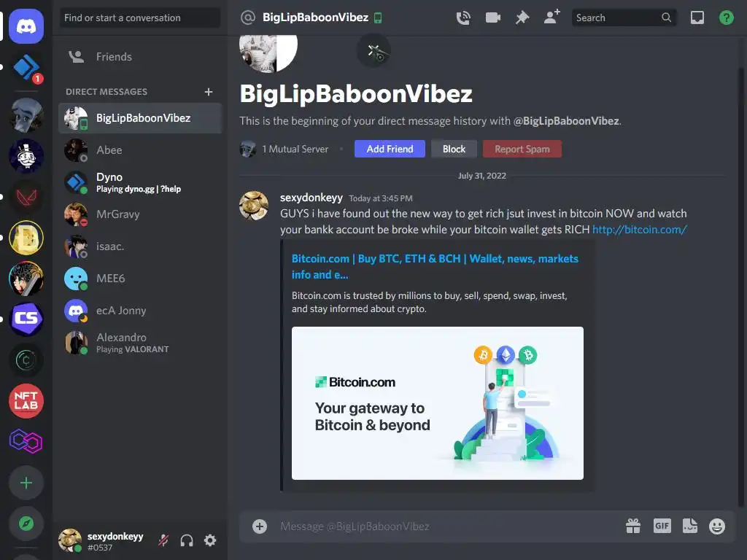The width and height of the screenshot is (747, 560).
Task: Open the green circled C server icon
Action: (26, 360)
